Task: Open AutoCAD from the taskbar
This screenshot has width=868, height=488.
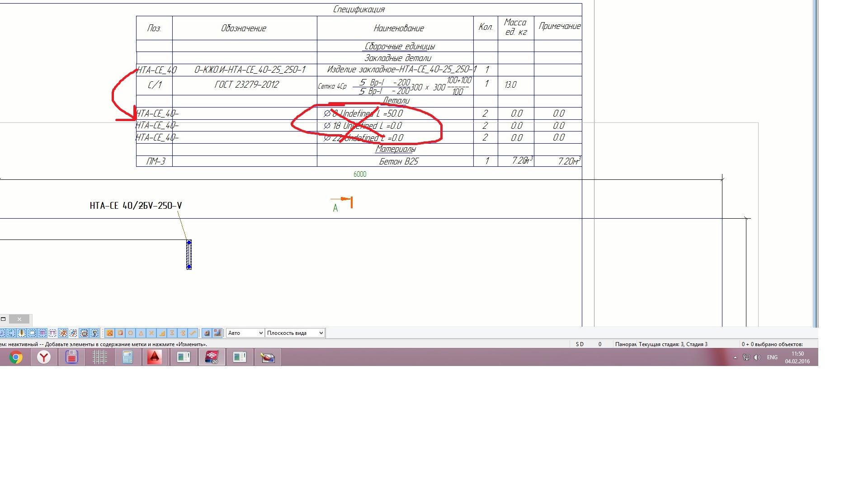Action: pos(155,357)
